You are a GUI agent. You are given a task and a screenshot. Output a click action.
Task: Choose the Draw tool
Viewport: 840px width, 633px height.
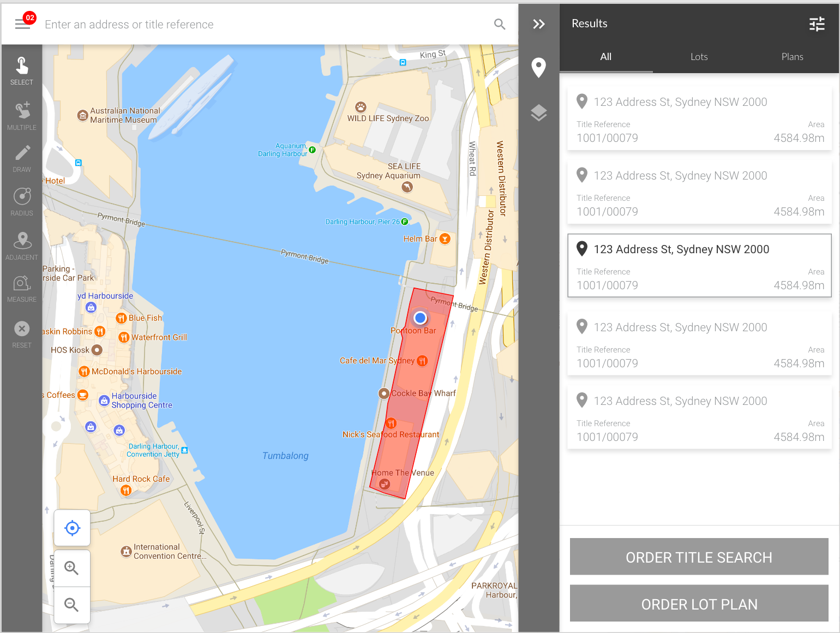(x=22, y=159)
